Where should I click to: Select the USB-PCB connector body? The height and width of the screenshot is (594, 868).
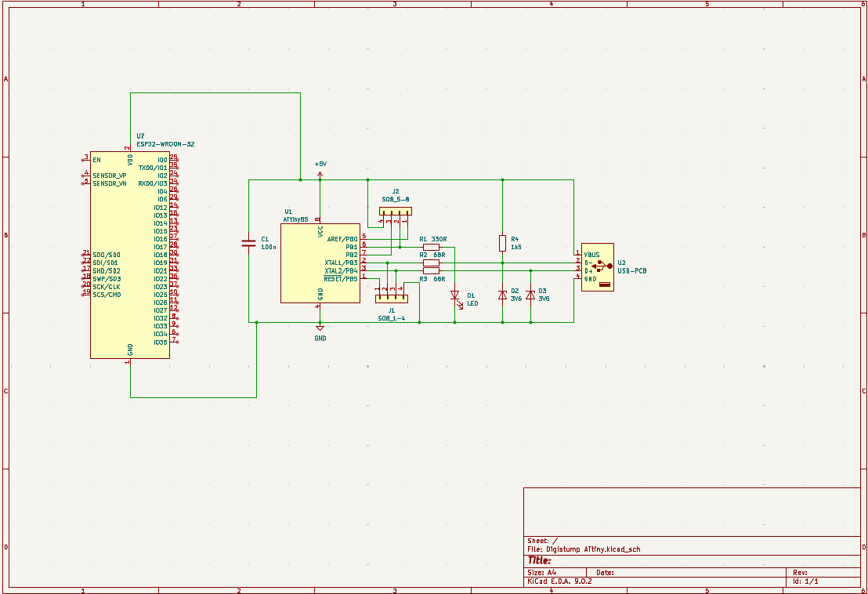tap(597, 266)
